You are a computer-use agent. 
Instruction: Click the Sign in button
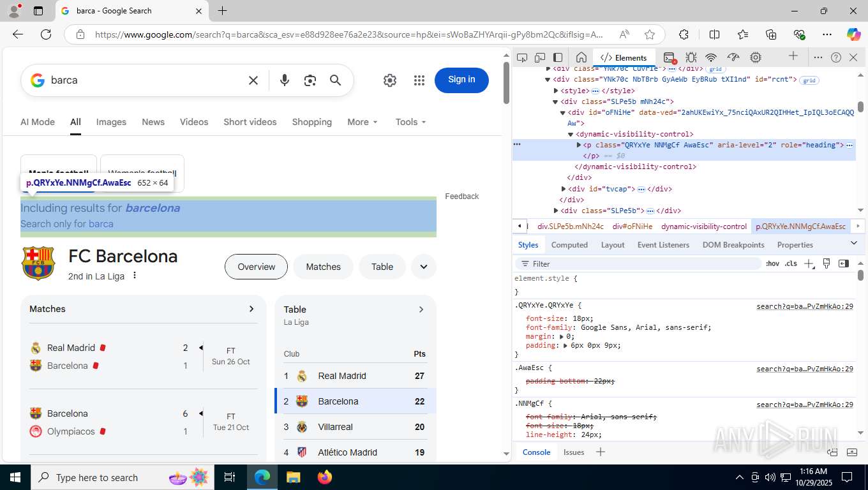461,80
